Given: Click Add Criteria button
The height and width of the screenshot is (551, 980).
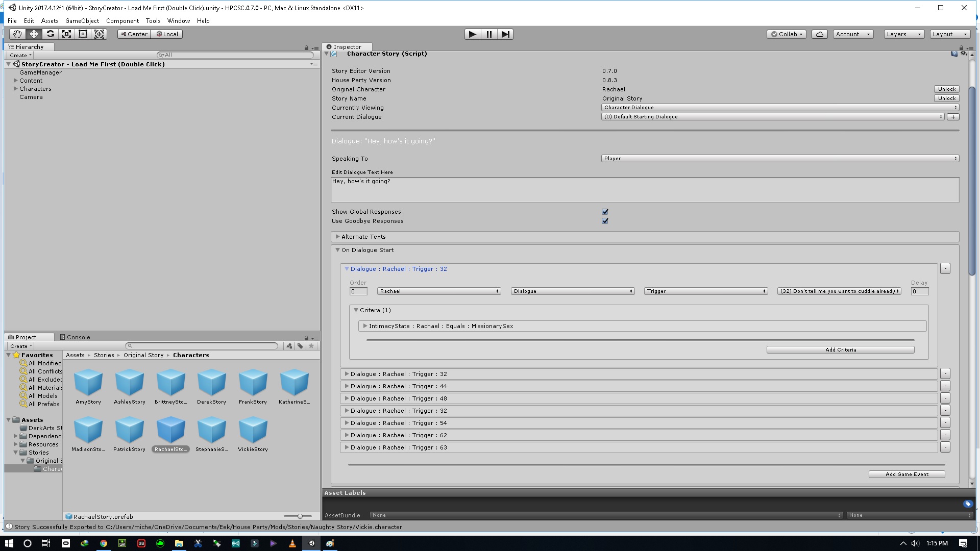Looking at the screenshot, I should point(840,350).
